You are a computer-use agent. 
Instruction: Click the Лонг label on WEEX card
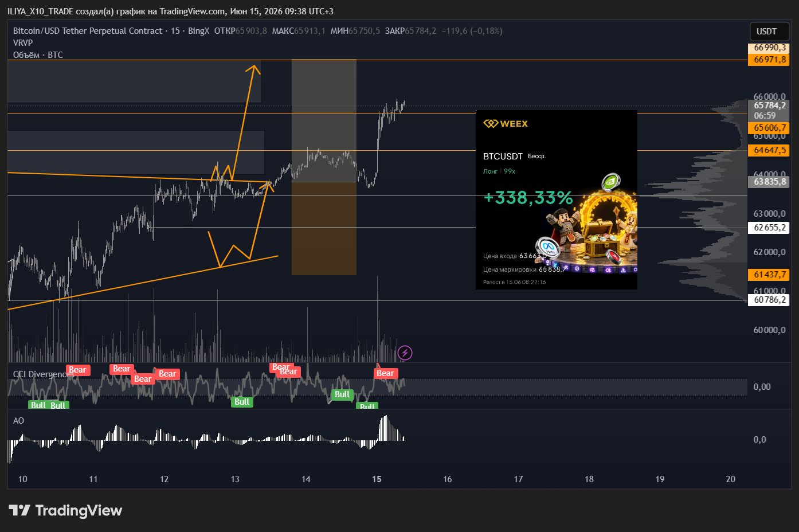tap(490, 171)
